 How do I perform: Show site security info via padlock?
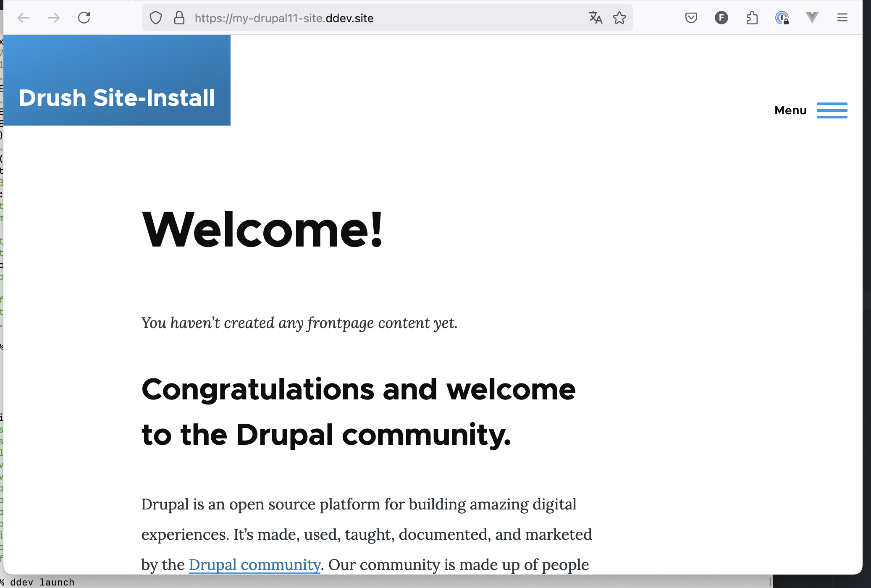179,18
